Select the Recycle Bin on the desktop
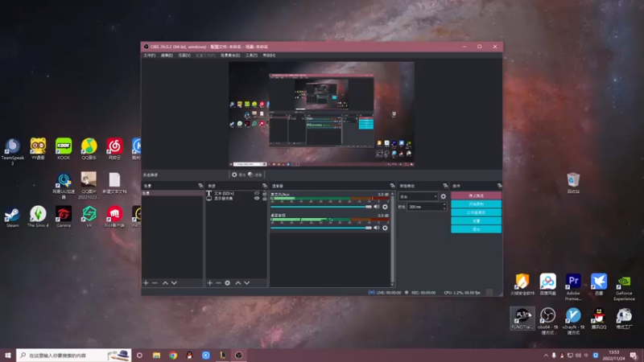This screenshot has height=362, width=644. tap(573, 183)
